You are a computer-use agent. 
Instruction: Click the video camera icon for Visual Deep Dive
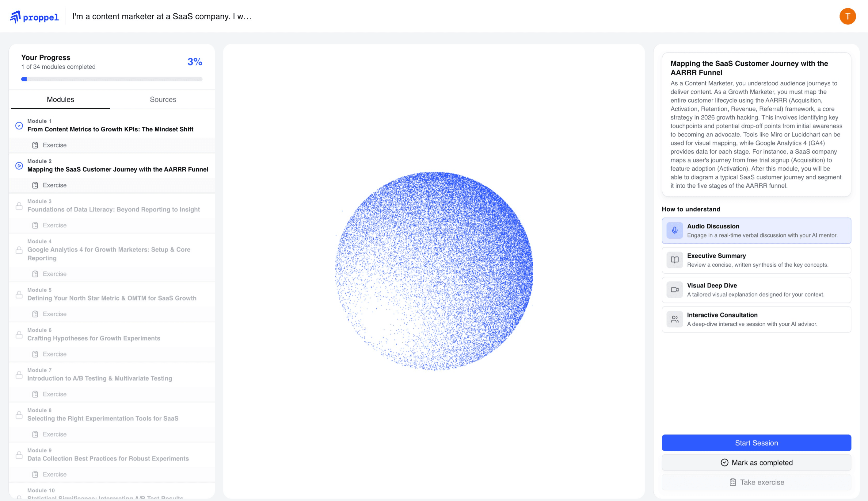click(675, 290)
